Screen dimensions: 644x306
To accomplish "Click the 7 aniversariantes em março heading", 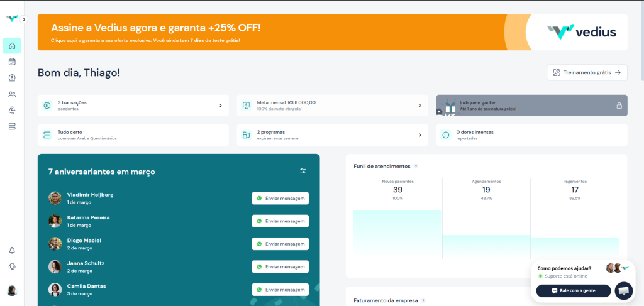I will (x=101, y=172).
